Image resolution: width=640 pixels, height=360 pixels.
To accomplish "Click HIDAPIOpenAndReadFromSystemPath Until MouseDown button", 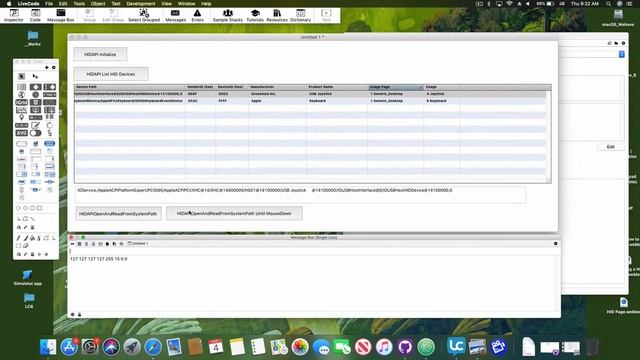I will tap(234, 213).
